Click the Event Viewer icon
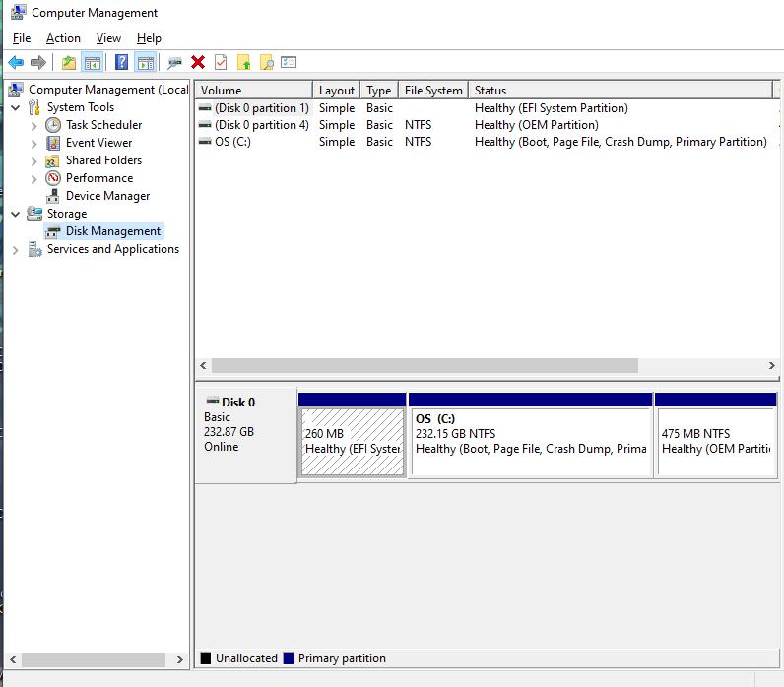This screenshot has width=784, height=687. pyautogui.click(x=53, y=143)
